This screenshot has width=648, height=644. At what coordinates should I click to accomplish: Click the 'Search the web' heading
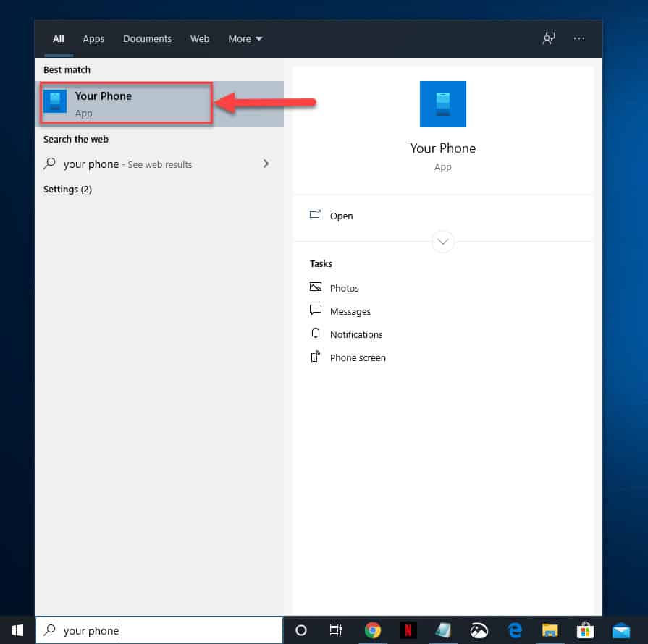pos(76,139)
